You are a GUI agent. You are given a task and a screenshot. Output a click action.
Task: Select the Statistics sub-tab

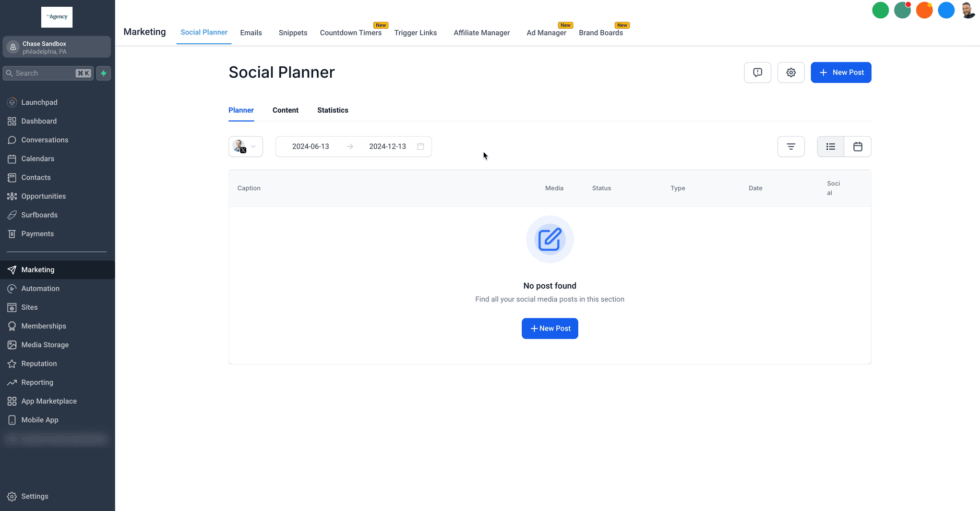point(332,111)
